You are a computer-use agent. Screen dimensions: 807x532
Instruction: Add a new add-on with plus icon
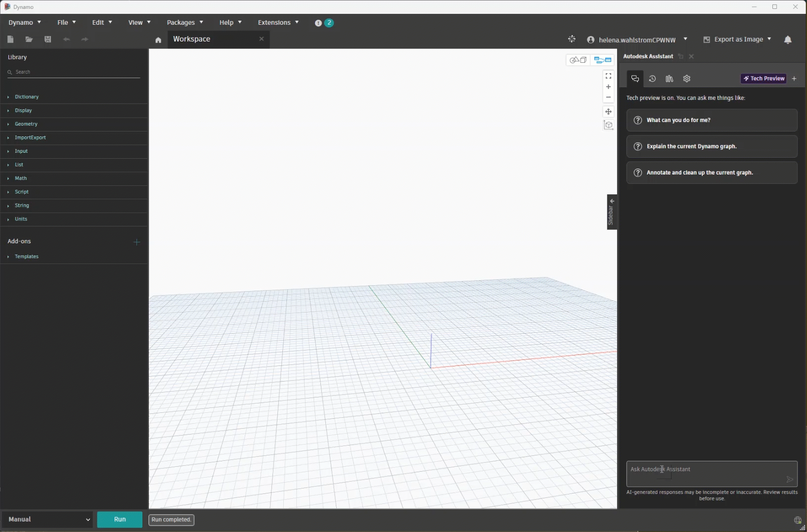pos(137,242)
